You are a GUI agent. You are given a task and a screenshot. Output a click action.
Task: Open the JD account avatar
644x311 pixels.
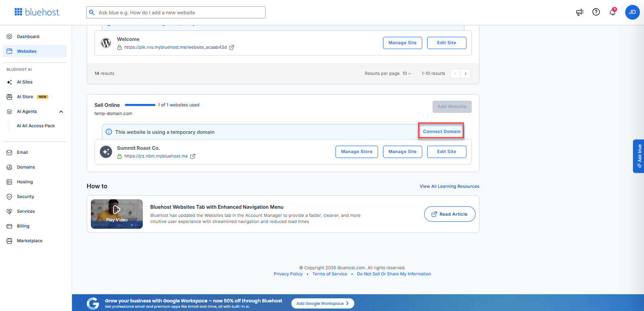[x=632, y=12]
